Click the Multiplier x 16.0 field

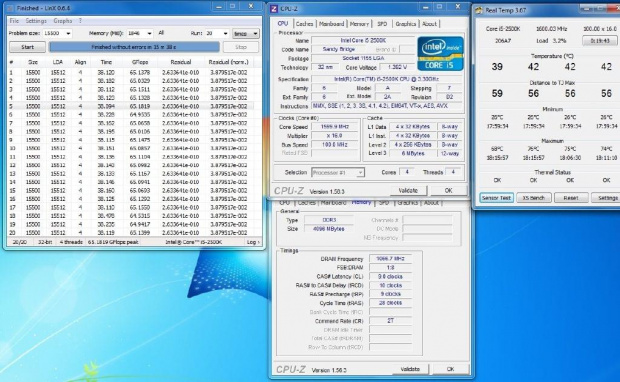335,136
